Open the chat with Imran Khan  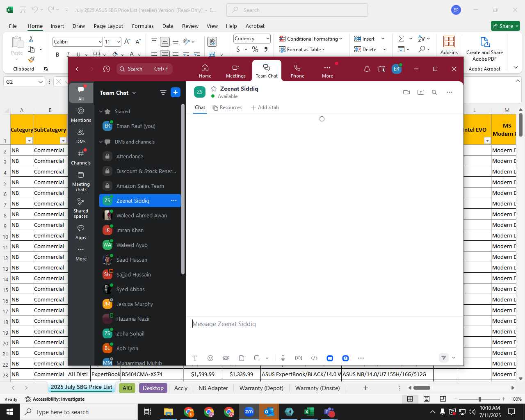[x=140, y=230]
